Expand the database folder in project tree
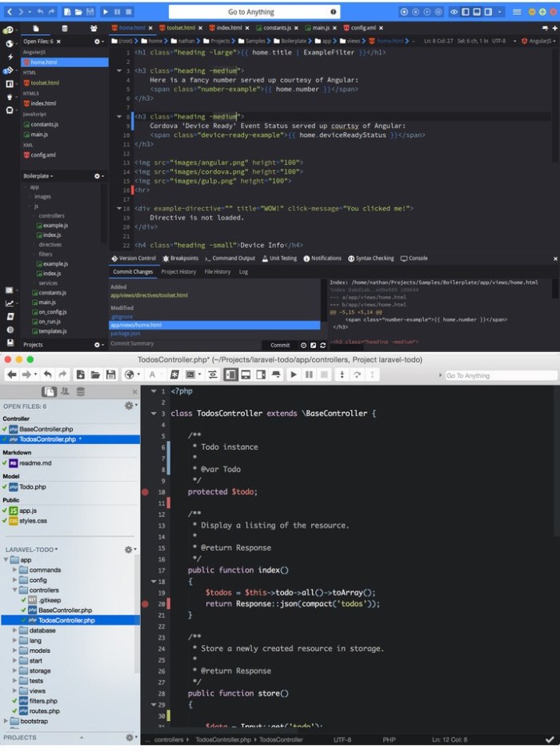This screenshot has width=560, height=753. tap(15, 631)
